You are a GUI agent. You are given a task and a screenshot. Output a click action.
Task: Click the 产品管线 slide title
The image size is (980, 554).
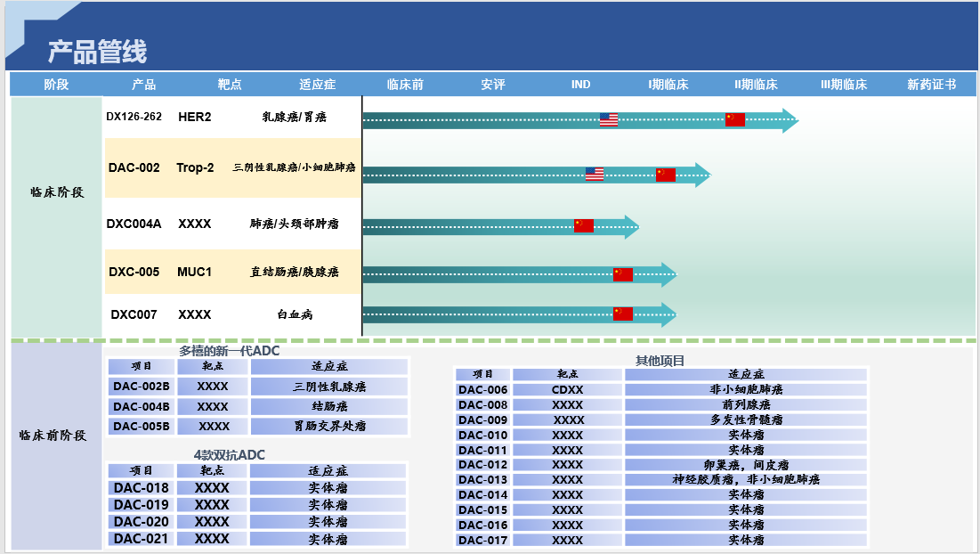click(97, 52)
